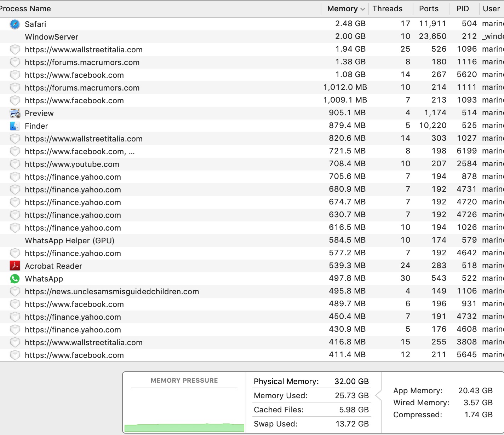Click shield icon of facebook 489.7 MB row
This screenshot has height=435, width=504.
coord(15,304)
